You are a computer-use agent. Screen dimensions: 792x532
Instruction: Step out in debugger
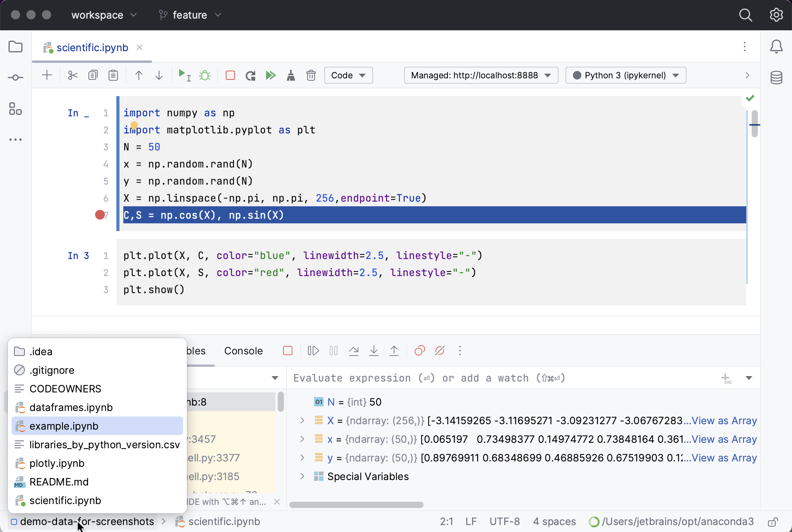[394, 351]
